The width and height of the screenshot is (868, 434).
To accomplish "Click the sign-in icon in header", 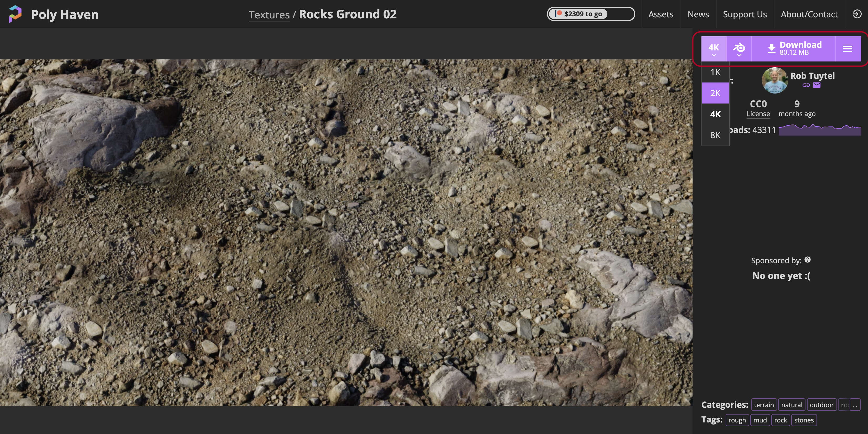I will [857, 14].
